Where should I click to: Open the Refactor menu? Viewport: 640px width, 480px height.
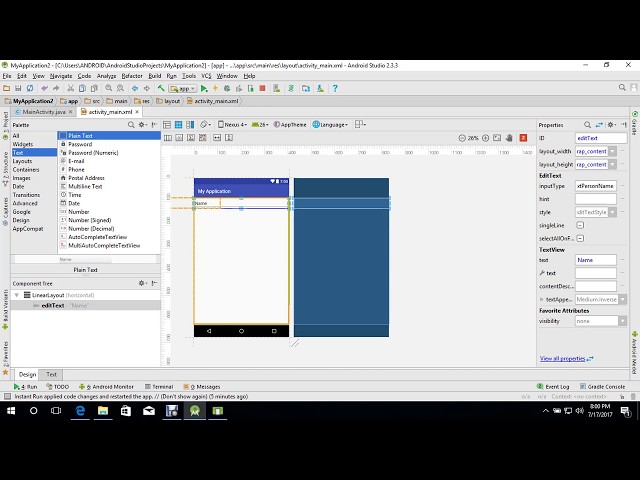tap(132, 76)
